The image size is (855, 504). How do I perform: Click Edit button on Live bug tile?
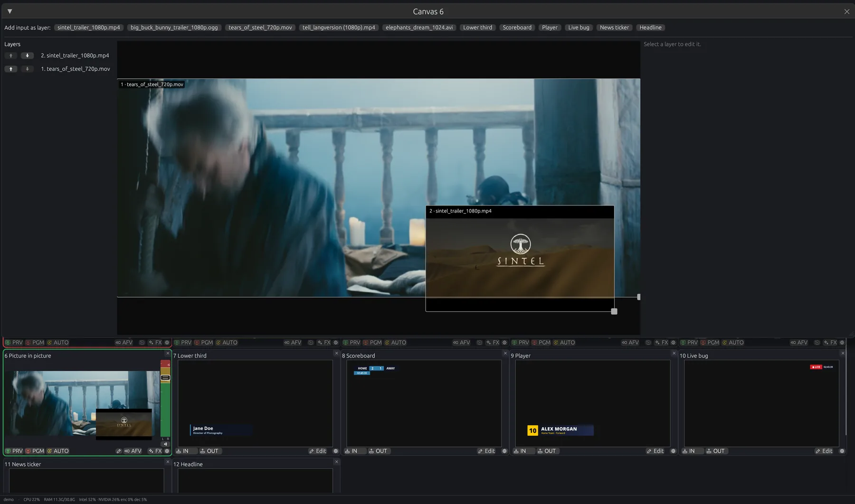point(824,451)
